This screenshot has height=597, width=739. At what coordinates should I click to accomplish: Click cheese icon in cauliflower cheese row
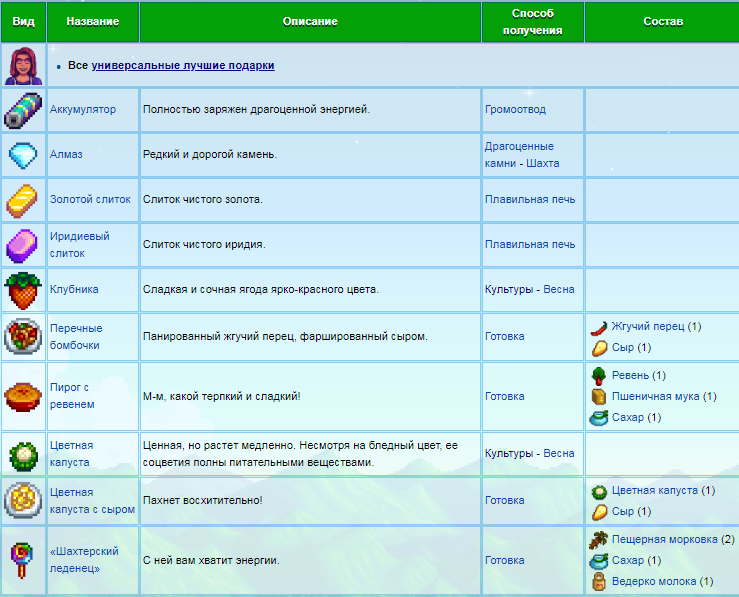pyautogui.click(x=599, y=512)
